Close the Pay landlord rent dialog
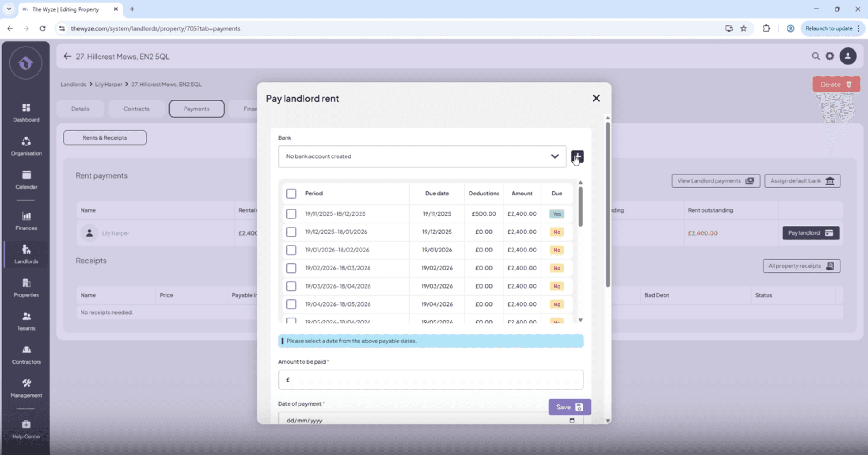Screen dimensions: 868x455 [x=596, y=98]
